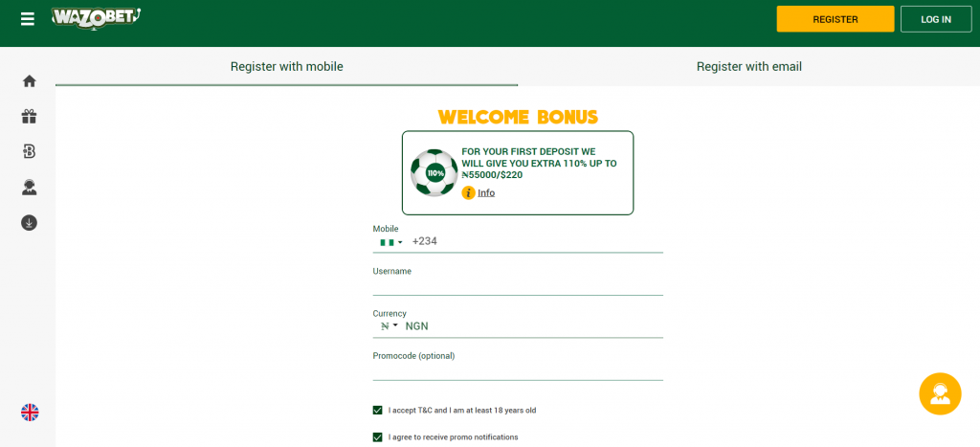This screenshot has width=980, height=447.
Task: Click the Promocode optional field
Action: [x=517, y=370]
